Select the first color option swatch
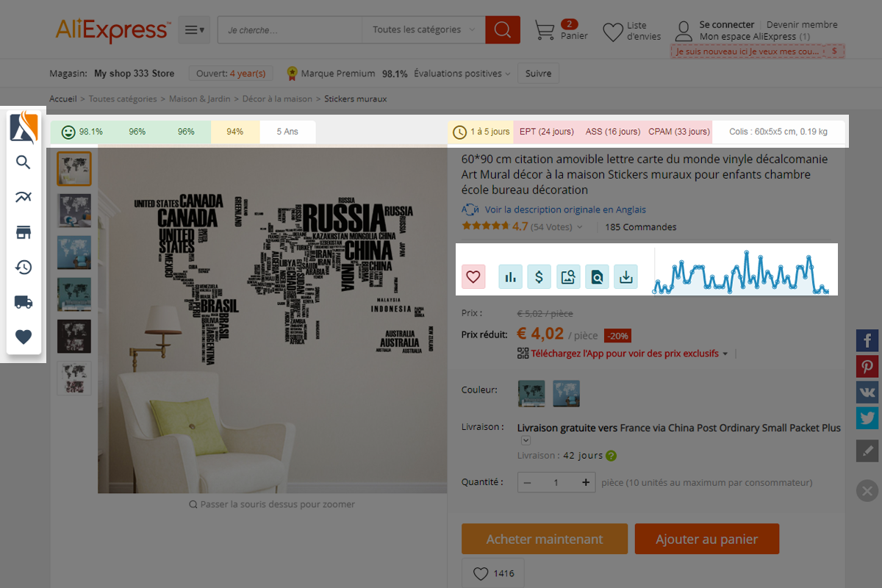 tap(531, 393)
